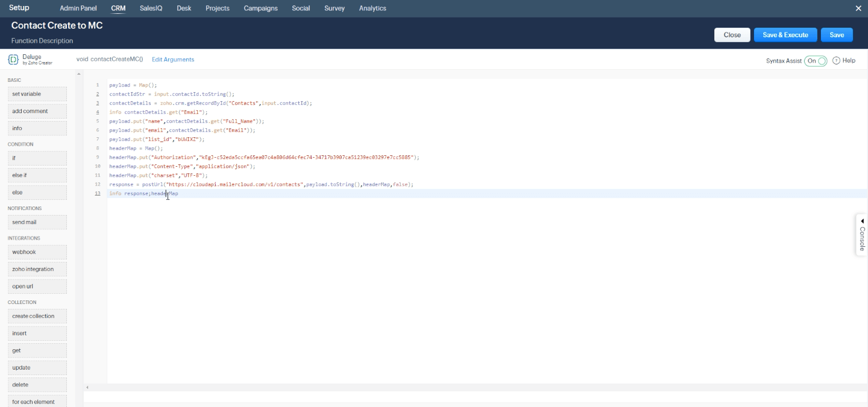
Task: Switch to the SalesIQ tab
Action: click(151, 8)
